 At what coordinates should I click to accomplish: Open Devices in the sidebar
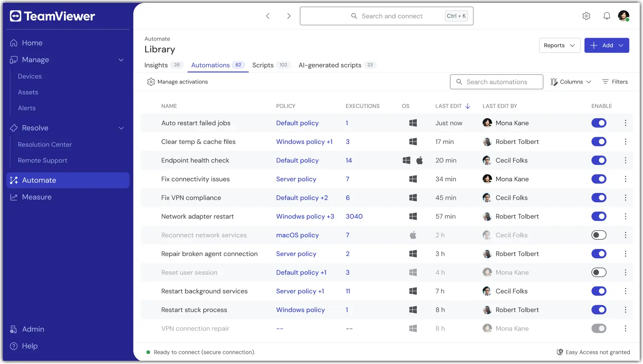[30, 76]
